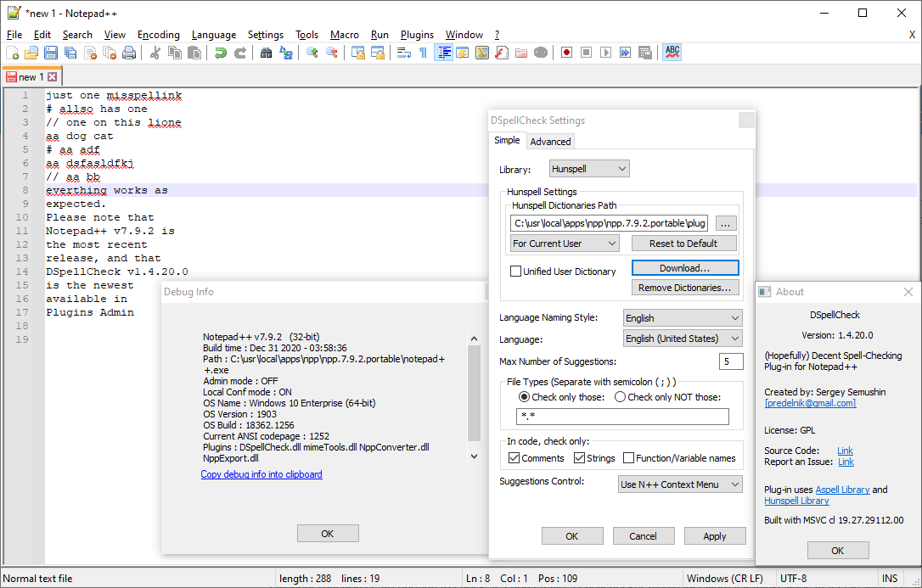The height and width of the screenshot is (588, 922).
Task: Switch to the Advanced tab in DSpellCheck Settings
Action: 550,140
